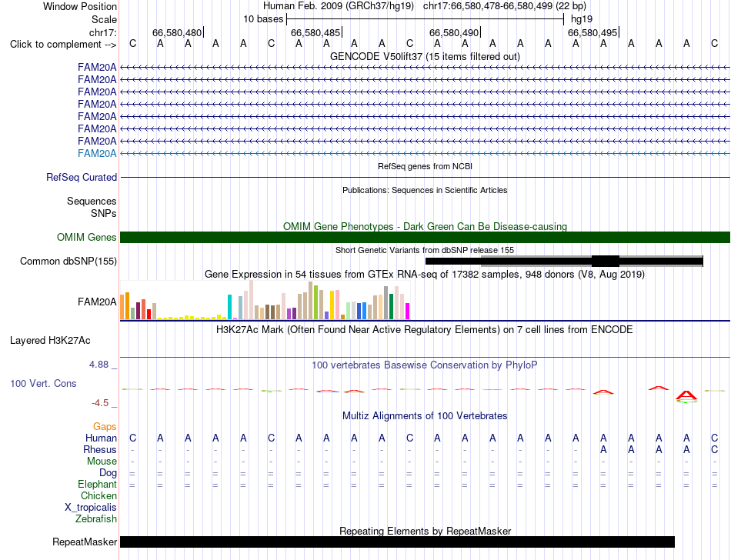Screen dimensions: 731x560
Task: Click the -4.5 PhyloP lower axis value
Action: coord(100,403)
